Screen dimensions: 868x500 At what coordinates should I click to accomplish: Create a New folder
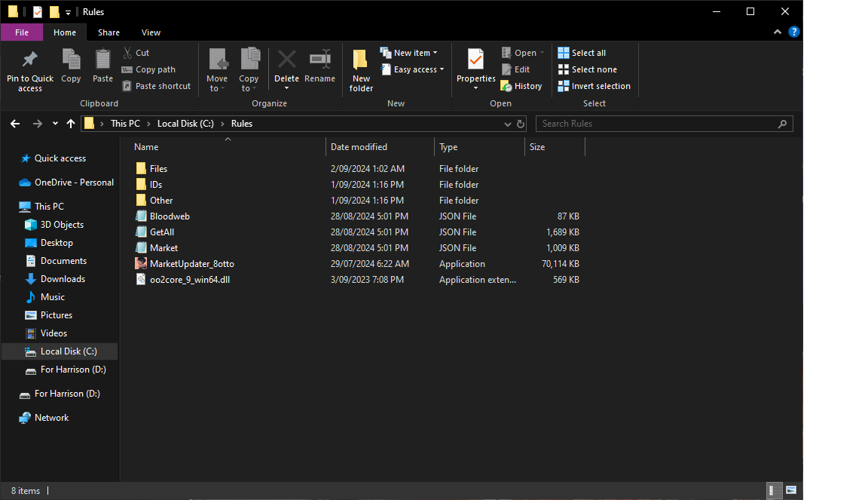(x=361, y=70)
